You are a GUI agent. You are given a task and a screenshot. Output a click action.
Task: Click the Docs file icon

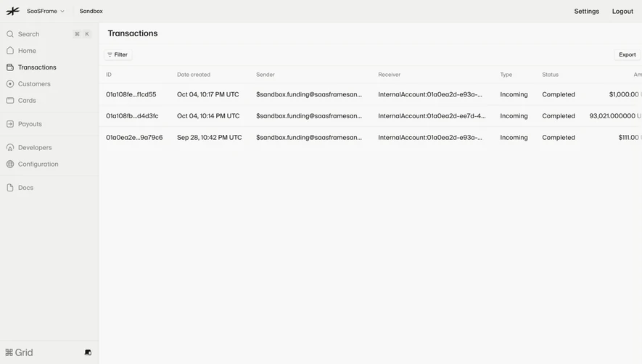pos(10,188)
